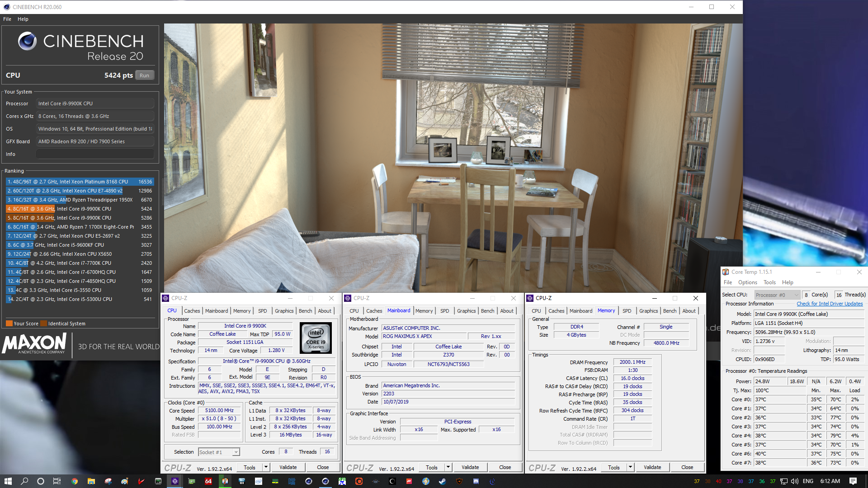Open Task View icon on taskbar

click(57, 481)
